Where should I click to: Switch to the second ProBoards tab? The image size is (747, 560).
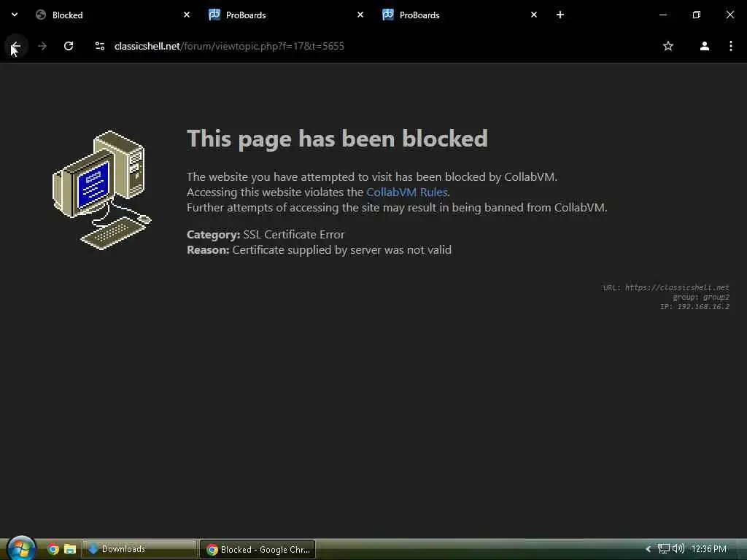pyautogui.click(x=460, y=15)
